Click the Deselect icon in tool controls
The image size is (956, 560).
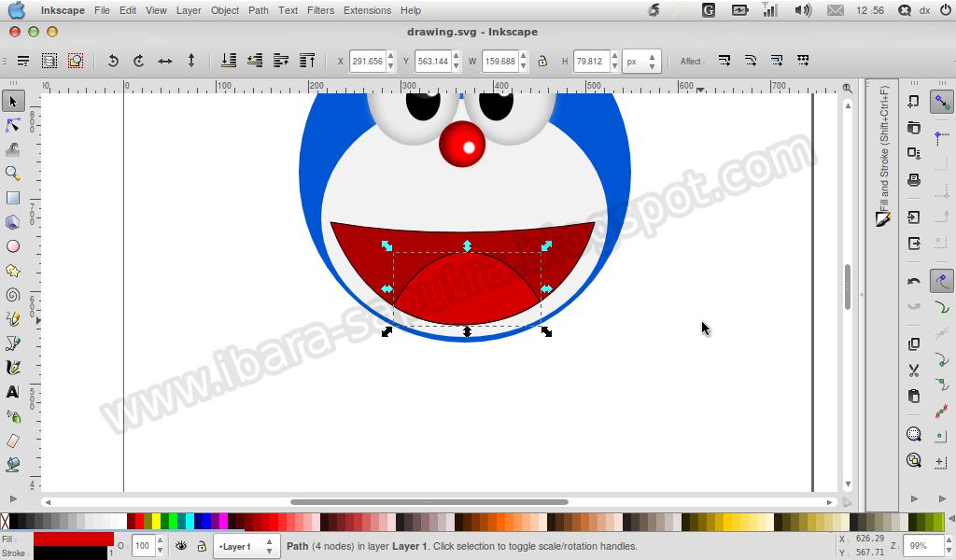pyautogui.click(x=76, y=61)
